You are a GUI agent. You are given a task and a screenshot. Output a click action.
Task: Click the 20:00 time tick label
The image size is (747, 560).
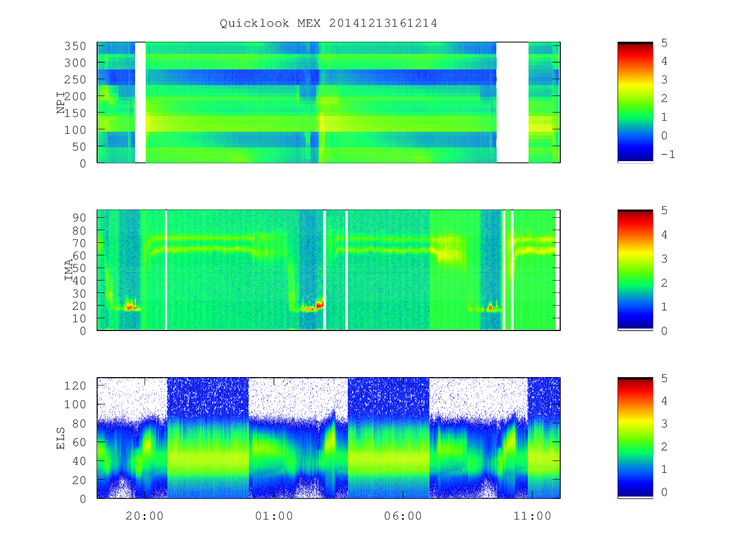click(x=145, y=516)
